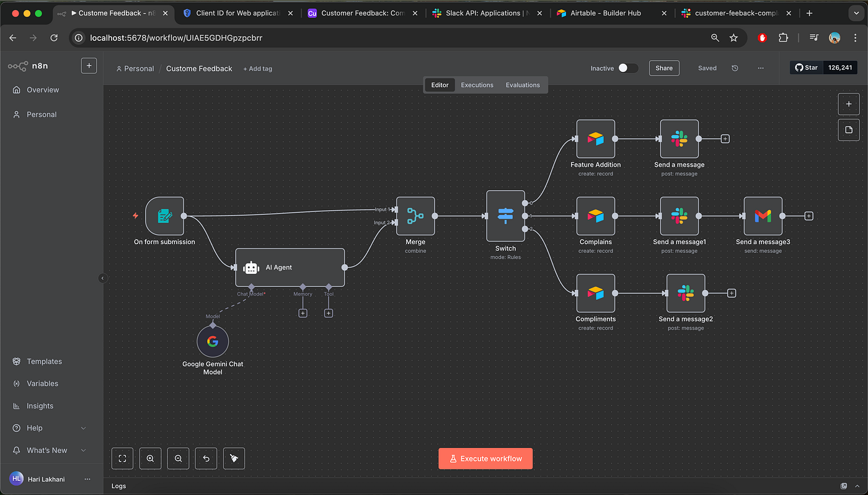Expand What's New in the sidebar
The height and width of the screenshot is (495, 868).
[51, 450]
